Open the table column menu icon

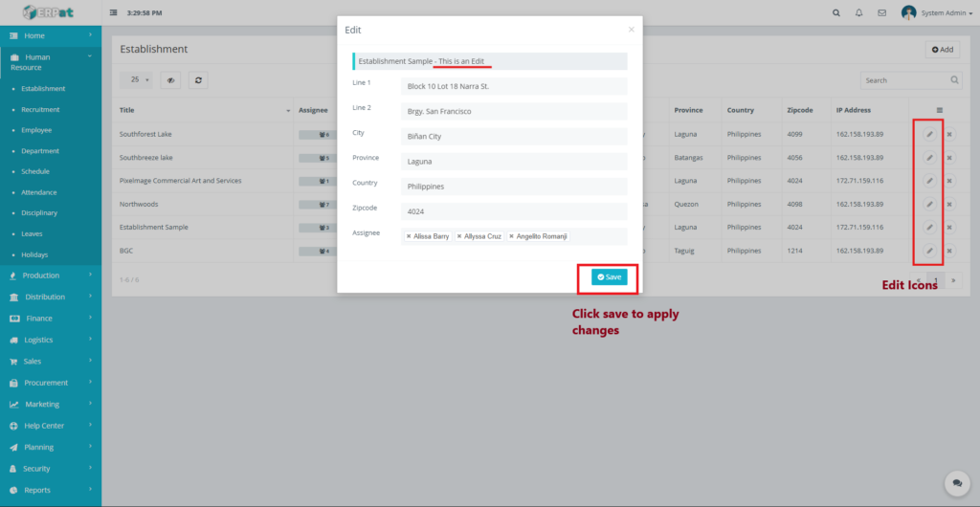[940, 110]
